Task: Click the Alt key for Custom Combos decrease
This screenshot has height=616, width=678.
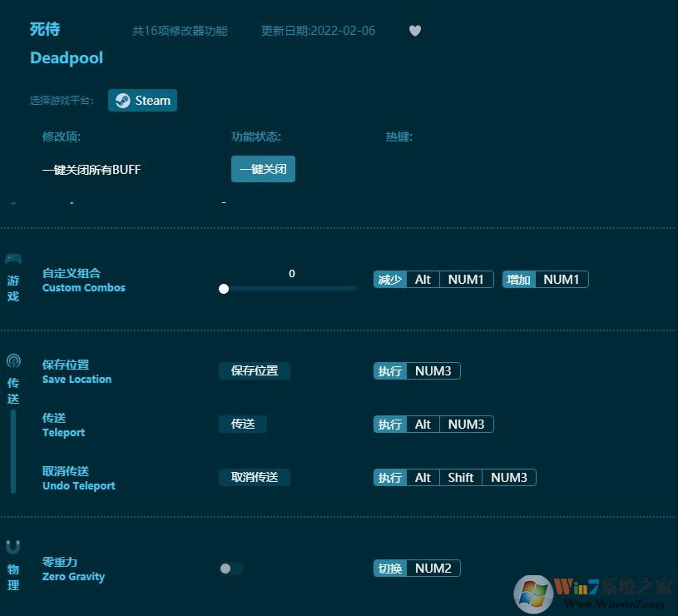Action: [x=423, y=280]
